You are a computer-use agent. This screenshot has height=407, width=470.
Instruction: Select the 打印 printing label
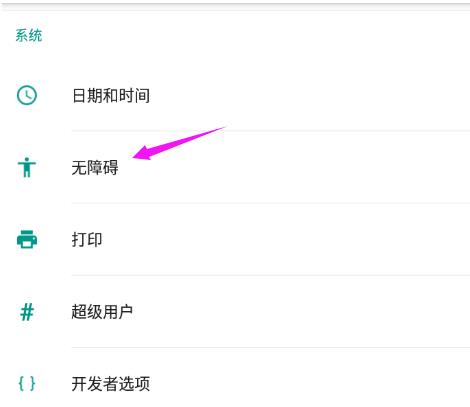click(87, 239)
